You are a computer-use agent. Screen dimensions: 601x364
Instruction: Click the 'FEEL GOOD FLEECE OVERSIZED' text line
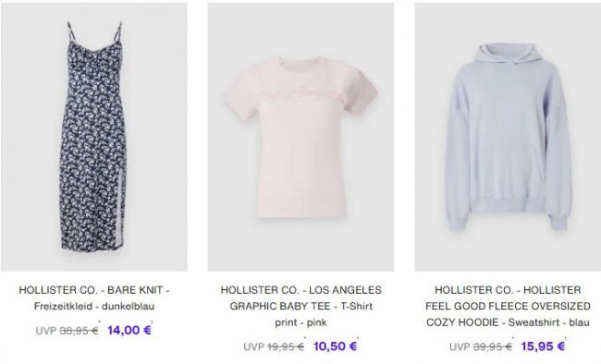click(x=508, y=306)
